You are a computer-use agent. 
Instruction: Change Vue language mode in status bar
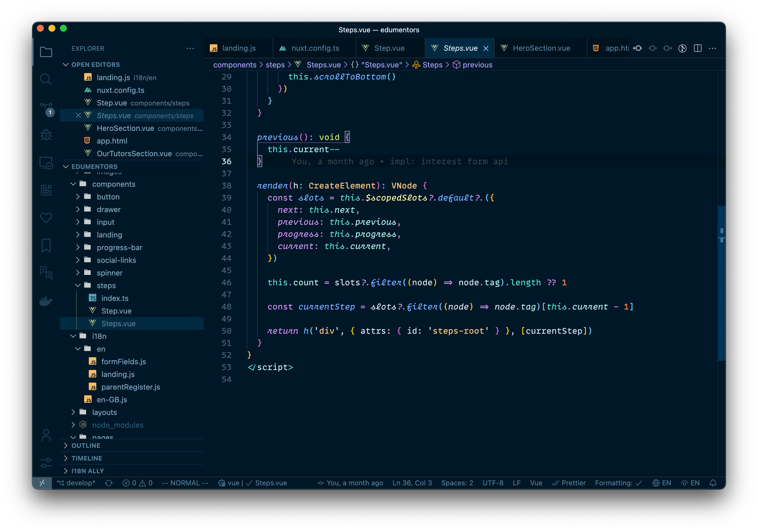click(536, 483)
